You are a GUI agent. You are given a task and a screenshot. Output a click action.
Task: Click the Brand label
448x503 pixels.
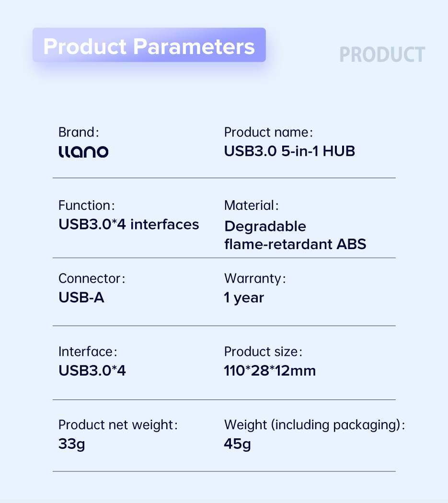[79, 132]
